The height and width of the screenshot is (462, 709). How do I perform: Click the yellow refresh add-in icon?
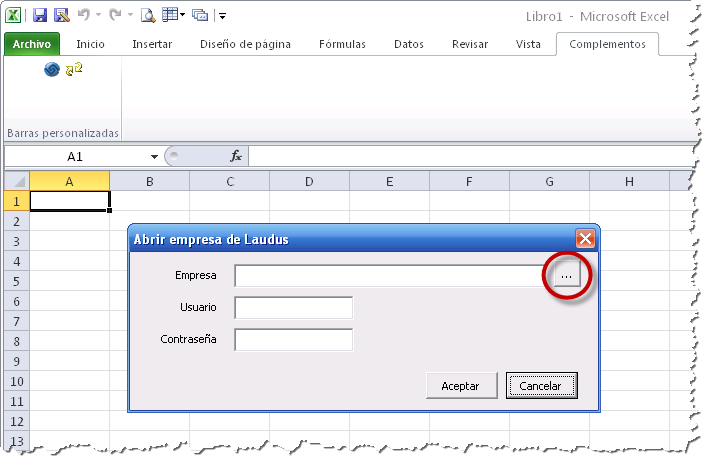click(x=74, y=69)
